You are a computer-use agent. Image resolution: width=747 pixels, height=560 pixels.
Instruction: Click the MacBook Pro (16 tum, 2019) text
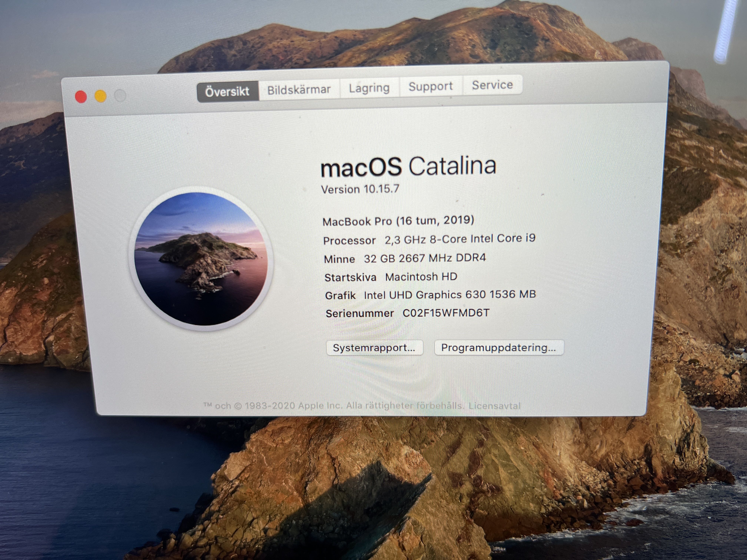point(399,221)
